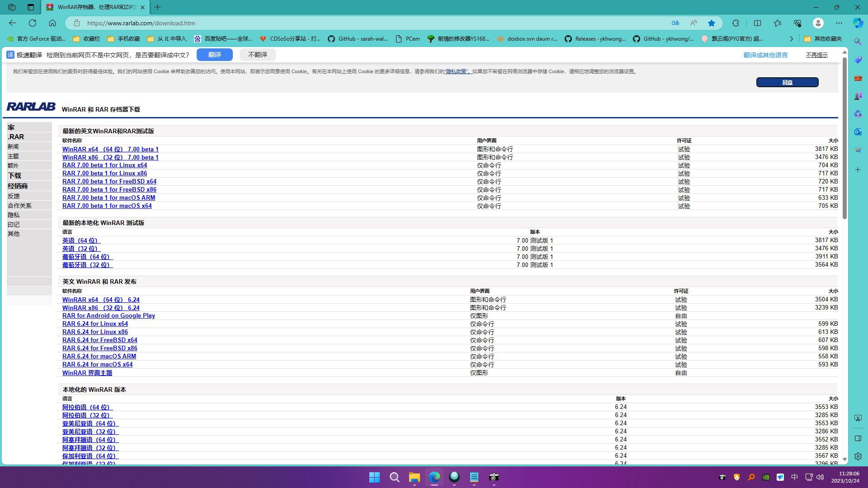
Task: Download WinRAR x64 7.00 beta 1
Action: (110, 149)
